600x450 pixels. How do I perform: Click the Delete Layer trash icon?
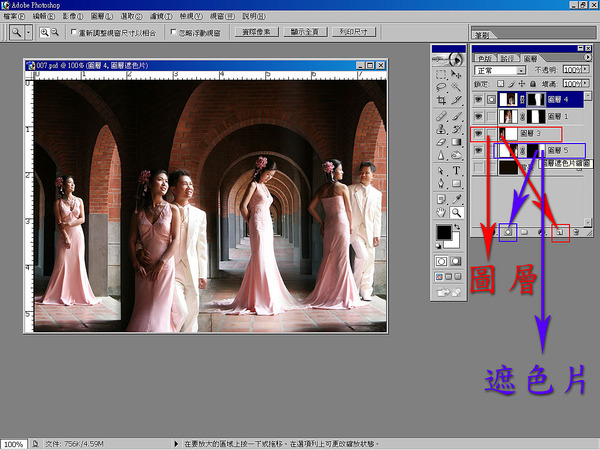[576, 232]
